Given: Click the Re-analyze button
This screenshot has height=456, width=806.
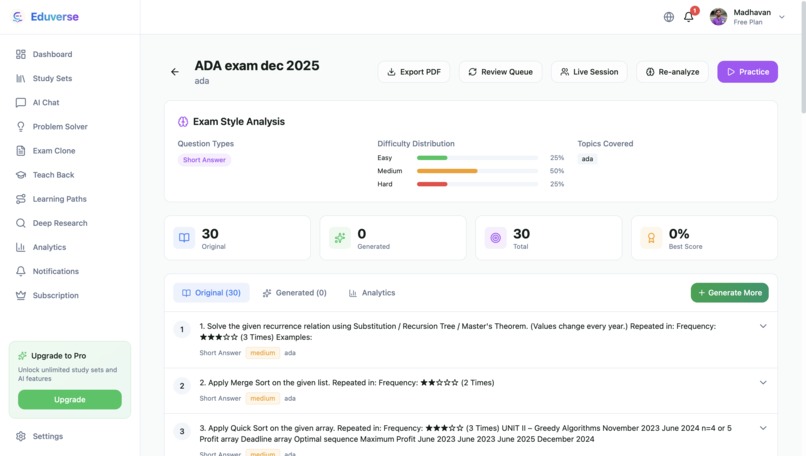Looking at the screenshot, I should tap(672, 72).
